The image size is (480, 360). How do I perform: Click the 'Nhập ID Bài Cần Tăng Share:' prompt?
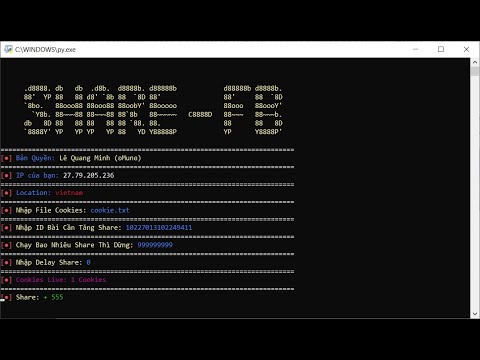(x=68, y=228)
